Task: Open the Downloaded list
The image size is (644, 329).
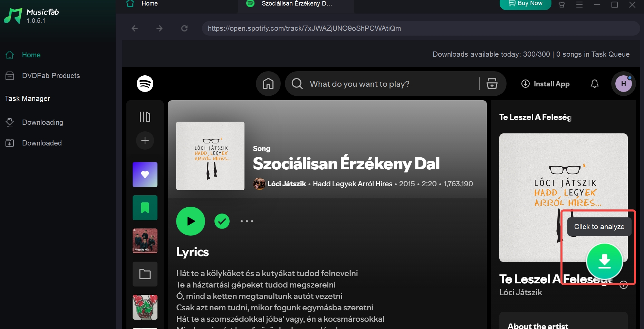Action: 42,143
